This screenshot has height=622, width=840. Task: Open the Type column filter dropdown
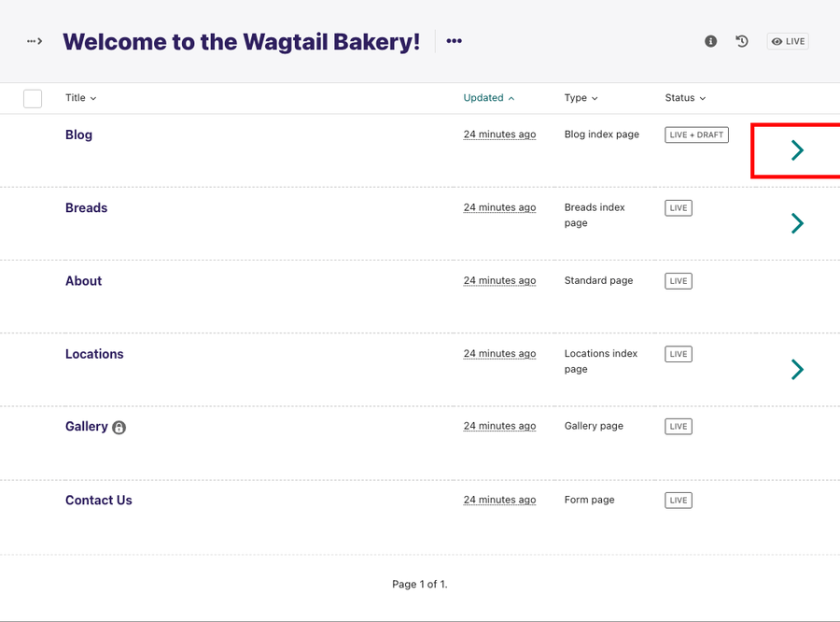coord(581,98)
